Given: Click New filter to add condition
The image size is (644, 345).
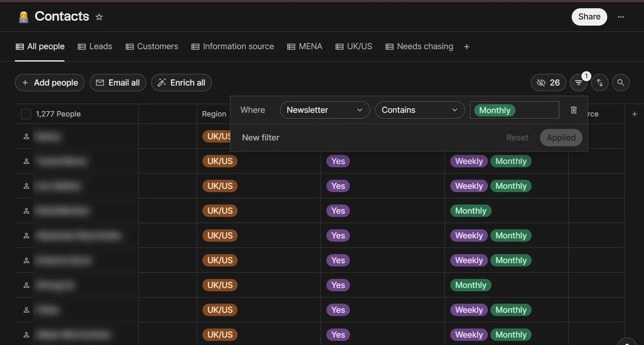Looking at the screenshot, I should click(x=261, y=138).
